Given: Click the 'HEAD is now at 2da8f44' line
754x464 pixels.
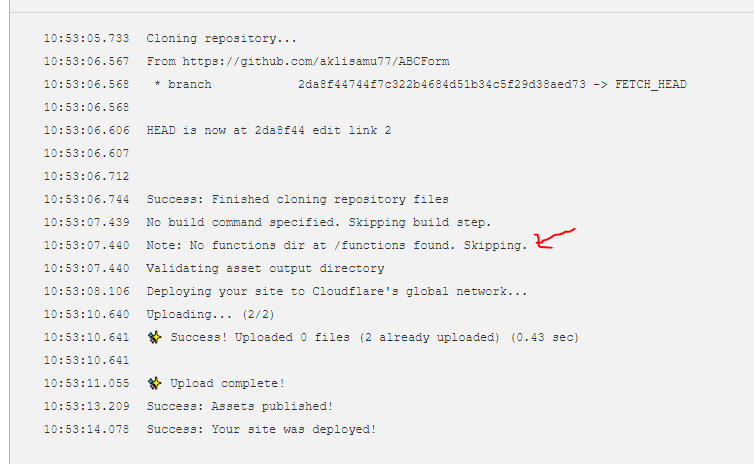Looking at the screenshot, I should click(269, 130).
